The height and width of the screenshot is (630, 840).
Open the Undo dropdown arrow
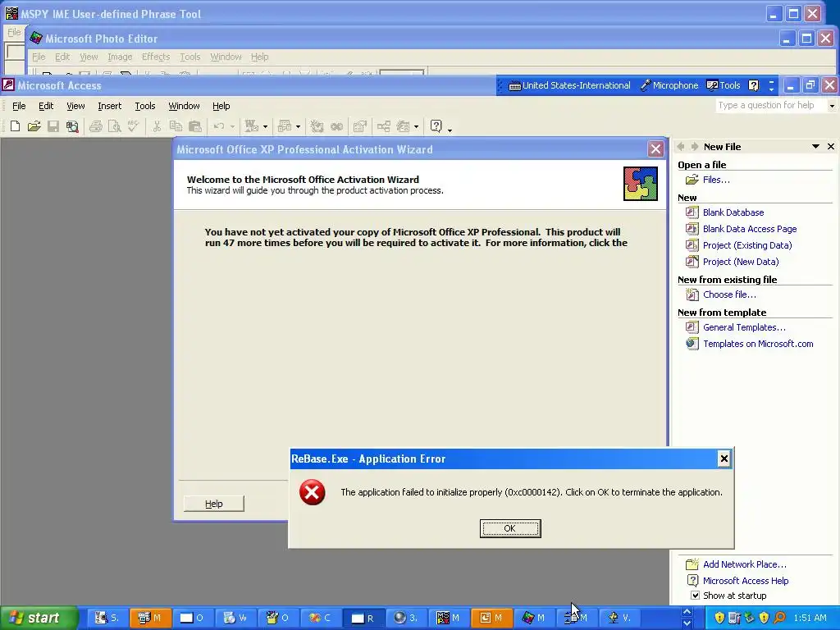(232, 126)
